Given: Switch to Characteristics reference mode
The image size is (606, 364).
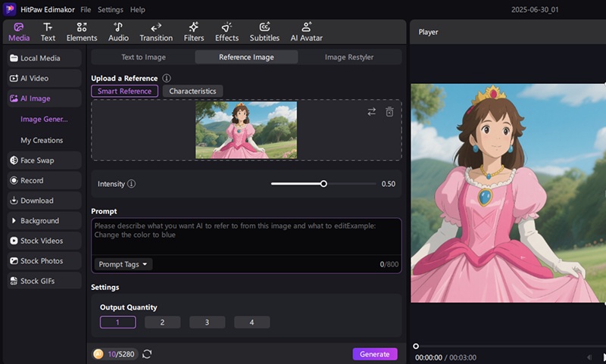Looking at the screenshot, I should 192,91.
